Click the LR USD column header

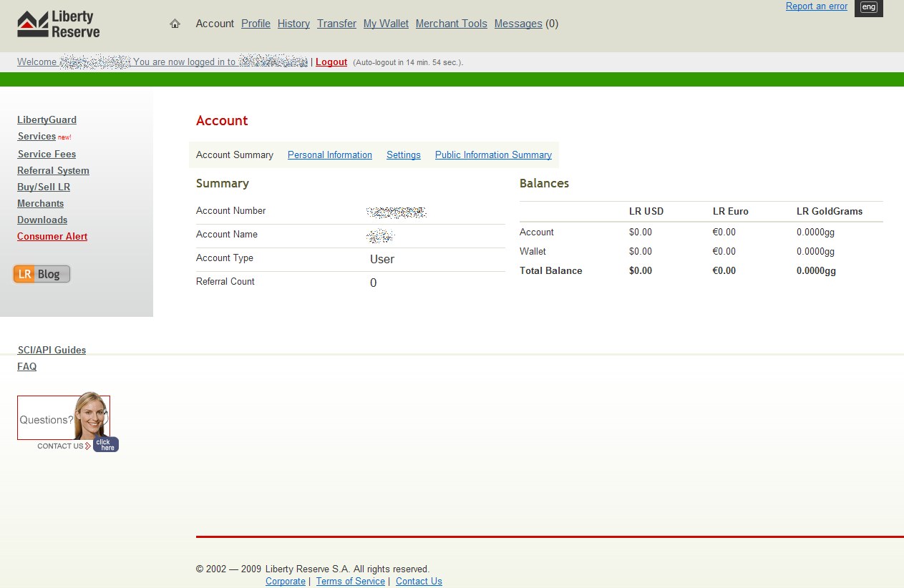pyautogui.click(x=646, y=212)
